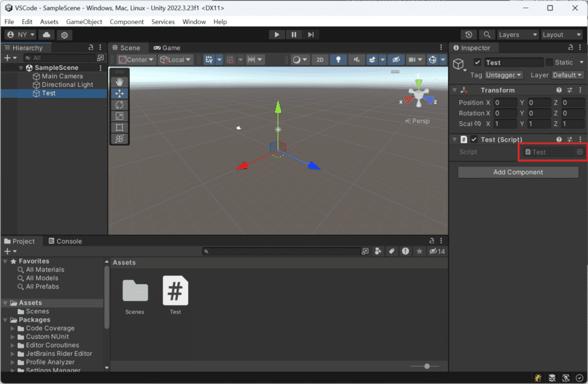This screenshot has width=588, height=384.
Task: Open the global Search magnifier
Action: [x=487, y=34]
